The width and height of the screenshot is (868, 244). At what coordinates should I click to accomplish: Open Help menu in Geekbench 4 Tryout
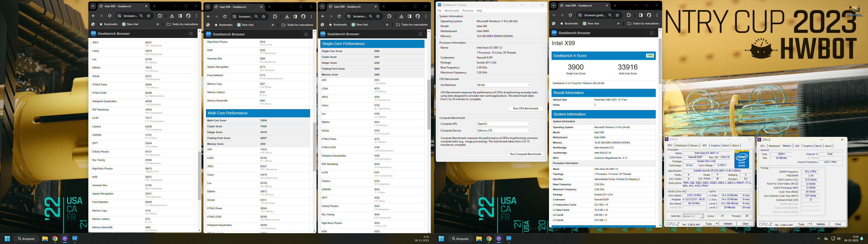click(479, 11)
